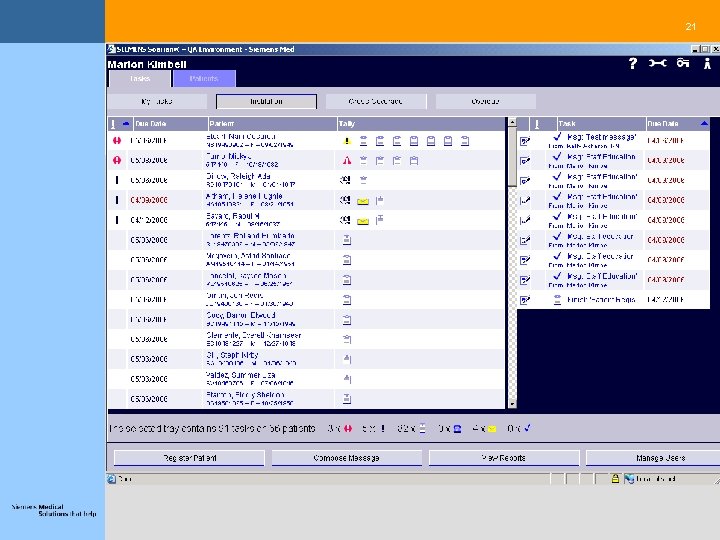The width and height of the screenshot is (720, 540).
Task: Switch to the Patients tab
Action: tap(204, 79)
